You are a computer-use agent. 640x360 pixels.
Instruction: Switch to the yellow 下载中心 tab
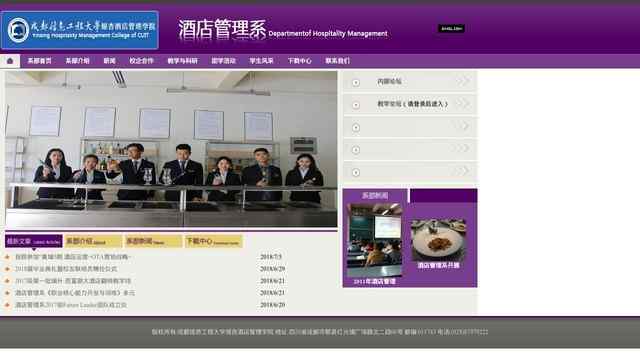tap(213, 241)
